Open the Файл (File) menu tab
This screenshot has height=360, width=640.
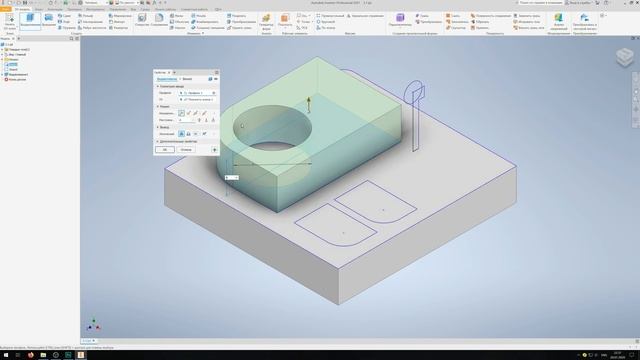6,9
